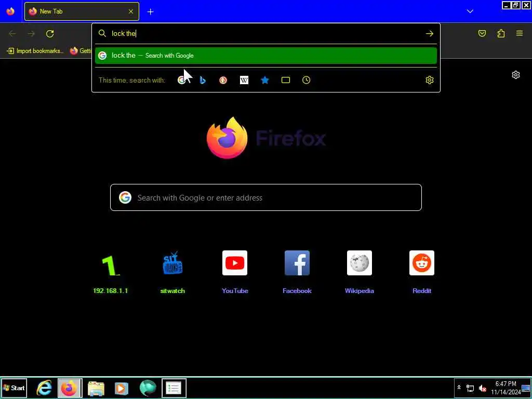Search in open Tabs icon
Screen dimensions: 532x399
[286, 80]
